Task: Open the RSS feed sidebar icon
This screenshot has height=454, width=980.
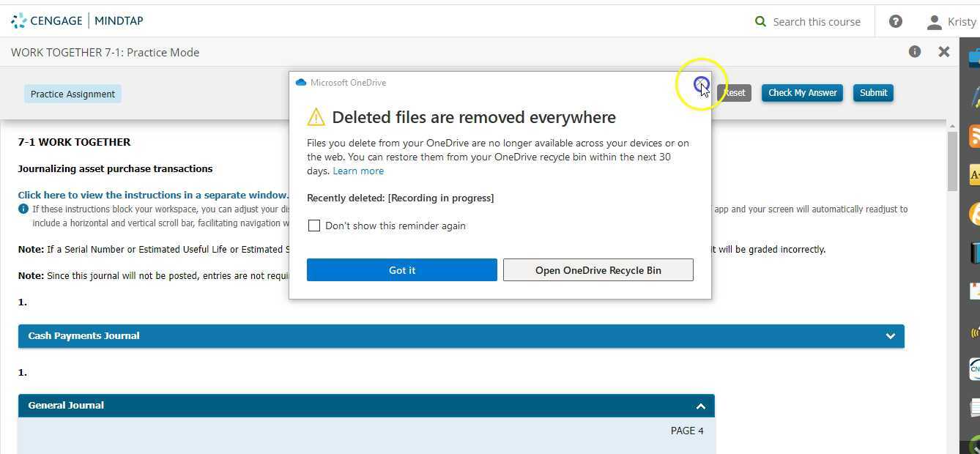Action: tap(974, 135)
